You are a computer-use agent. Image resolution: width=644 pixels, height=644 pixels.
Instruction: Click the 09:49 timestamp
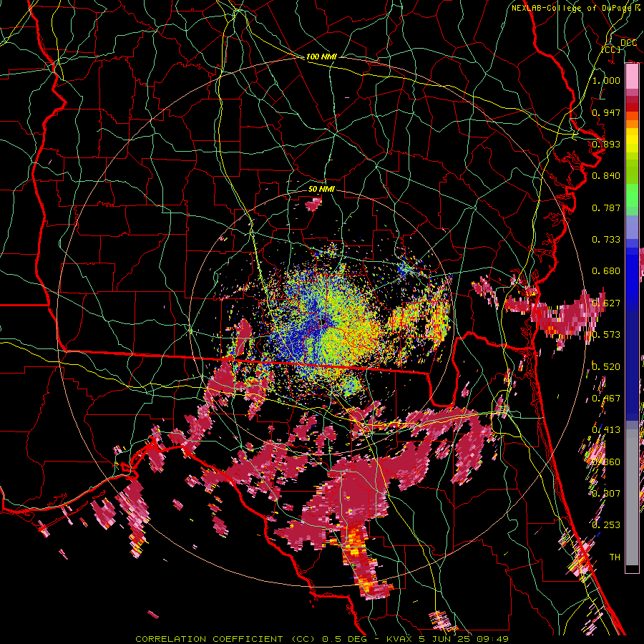point(493,639)
